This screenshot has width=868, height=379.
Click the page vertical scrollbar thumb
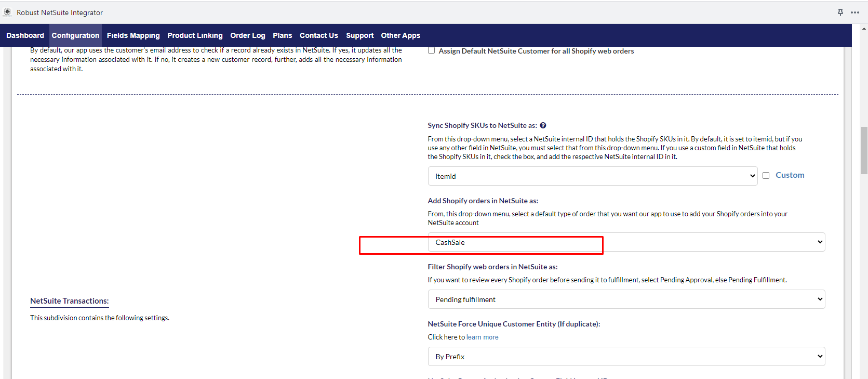[864, 150]
